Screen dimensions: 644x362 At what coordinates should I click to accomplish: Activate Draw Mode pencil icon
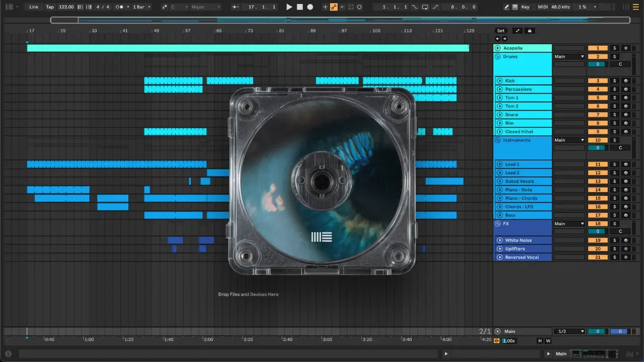coord(506,7)
